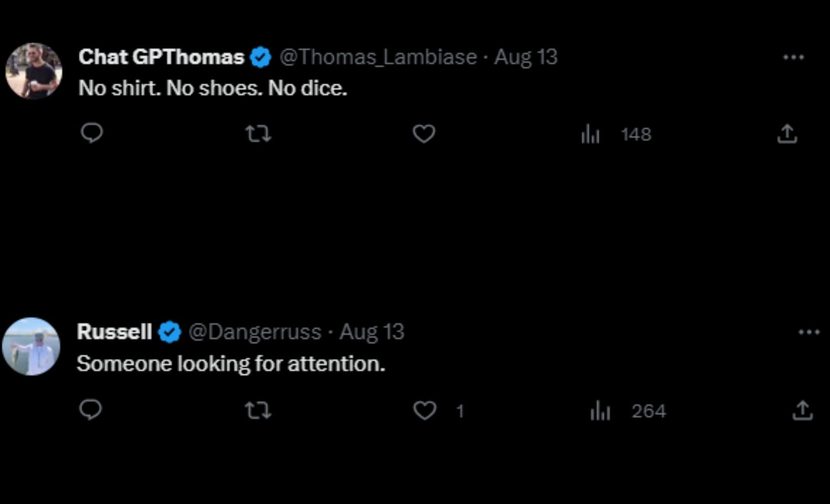This screenshot has height=504, width=830.
Task: Open more options for Russell's tweet
Action: (x=809, y=332)
